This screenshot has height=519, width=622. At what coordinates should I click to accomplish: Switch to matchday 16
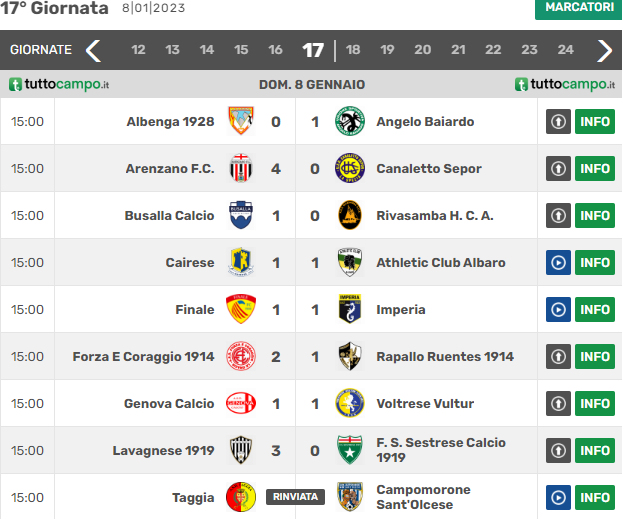[x=275, y=50]
